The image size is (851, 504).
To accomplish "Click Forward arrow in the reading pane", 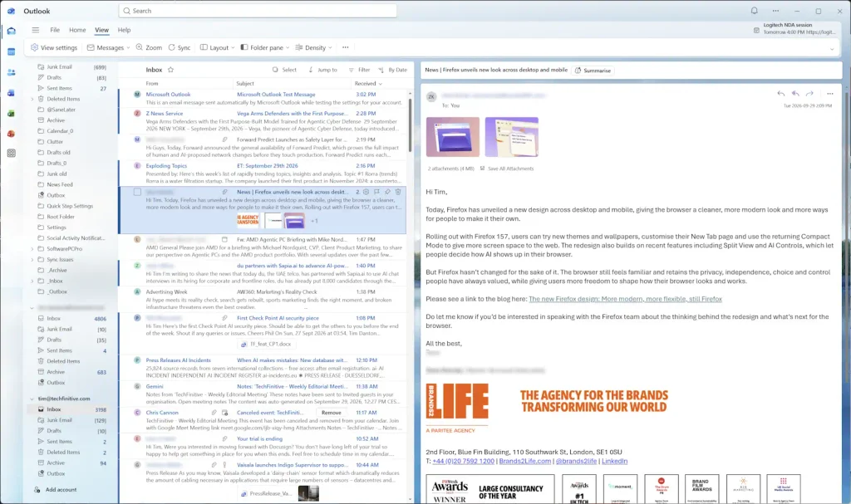I will click(x=809, y=94).
